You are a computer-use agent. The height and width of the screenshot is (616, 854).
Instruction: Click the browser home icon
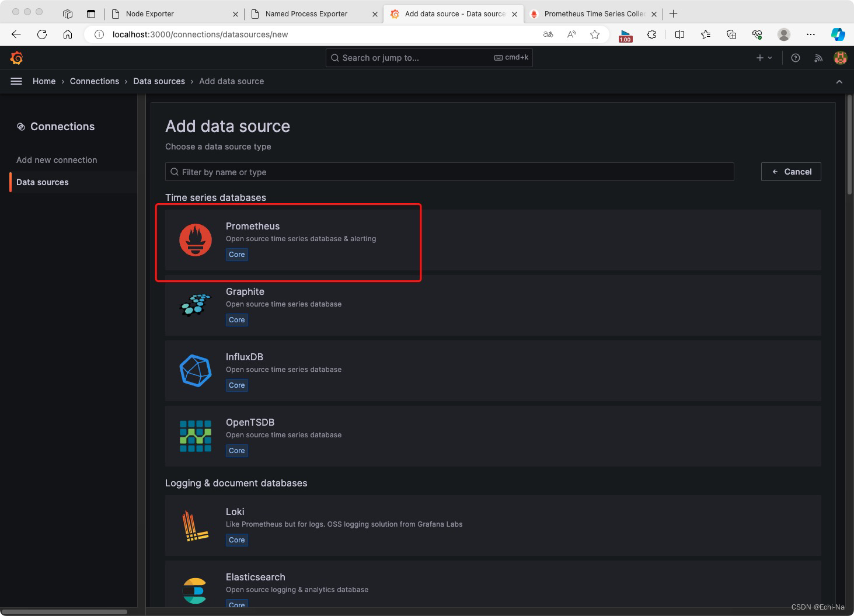68,34
